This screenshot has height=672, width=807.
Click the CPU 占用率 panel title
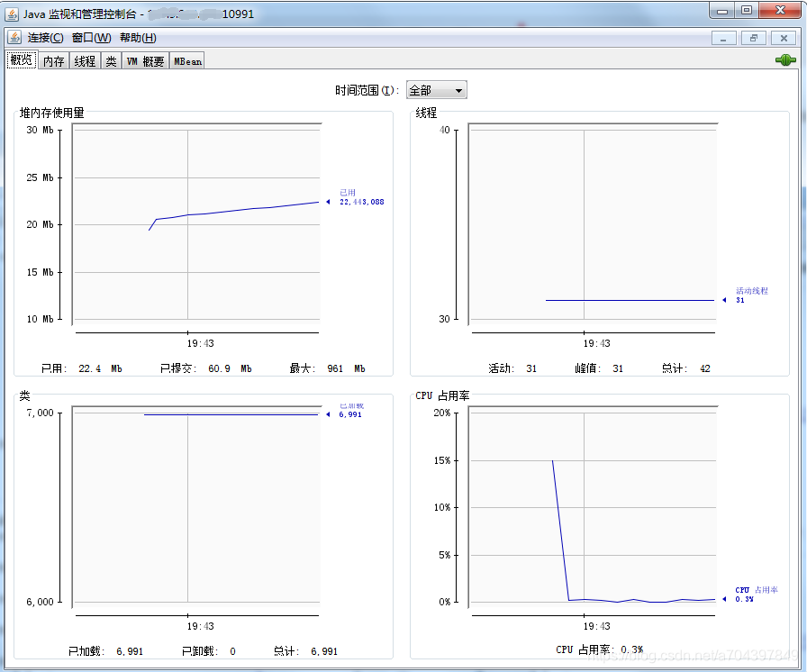pyautogui.click(x=442, y=395)
